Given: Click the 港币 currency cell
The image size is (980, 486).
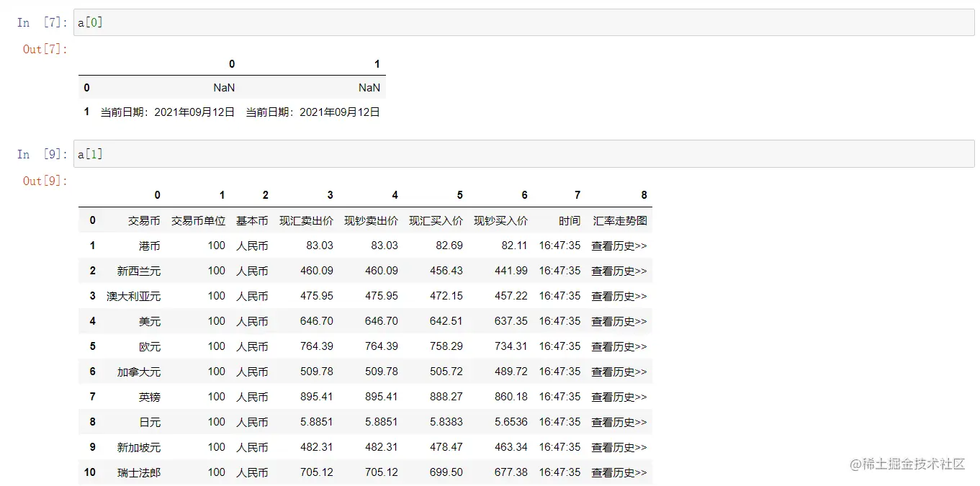Looking at the screenshot, I should coord(150,246).
